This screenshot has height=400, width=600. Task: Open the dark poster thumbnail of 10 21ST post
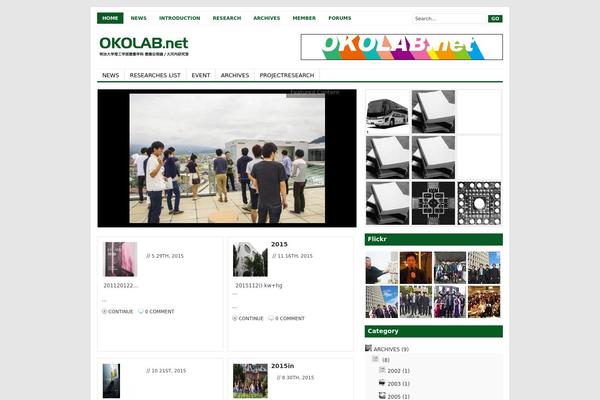pyautogui.click(x=111, y=381)
